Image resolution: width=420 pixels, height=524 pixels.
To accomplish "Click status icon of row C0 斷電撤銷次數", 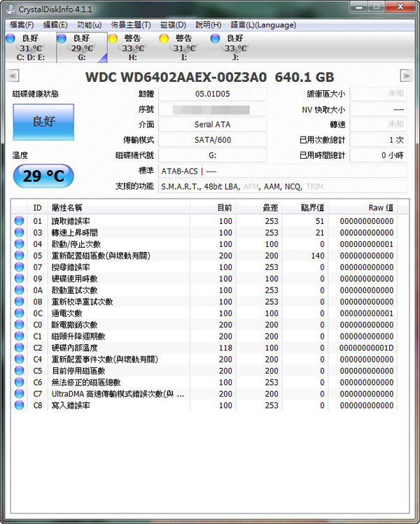I will (20, 325).
